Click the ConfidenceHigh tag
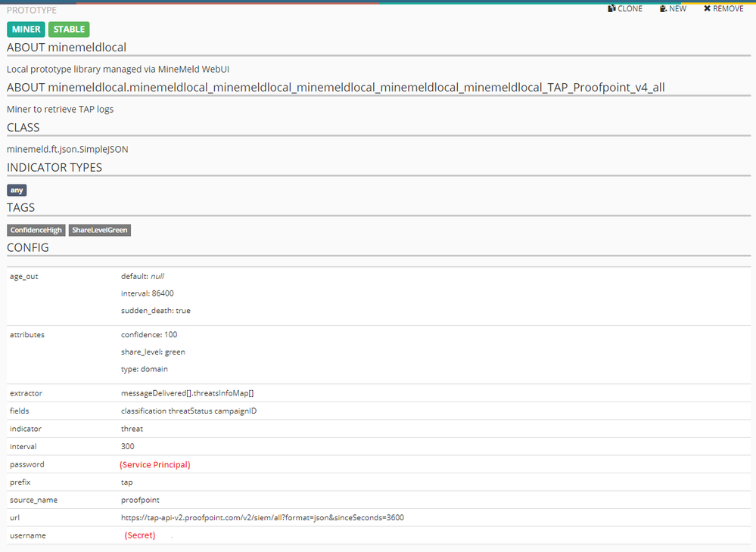The image size is (756, 552). click(x=36, y=230)
